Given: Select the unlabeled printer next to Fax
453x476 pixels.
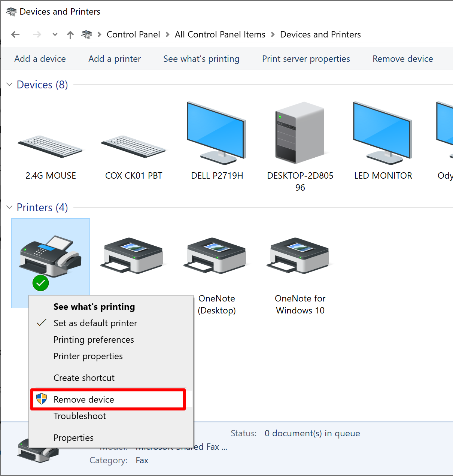Looking at the screenshot, I should tap(132, 255).
